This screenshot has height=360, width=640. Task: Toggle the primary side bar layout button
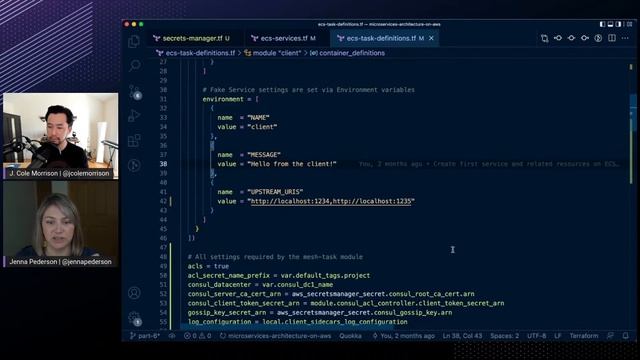602,24
